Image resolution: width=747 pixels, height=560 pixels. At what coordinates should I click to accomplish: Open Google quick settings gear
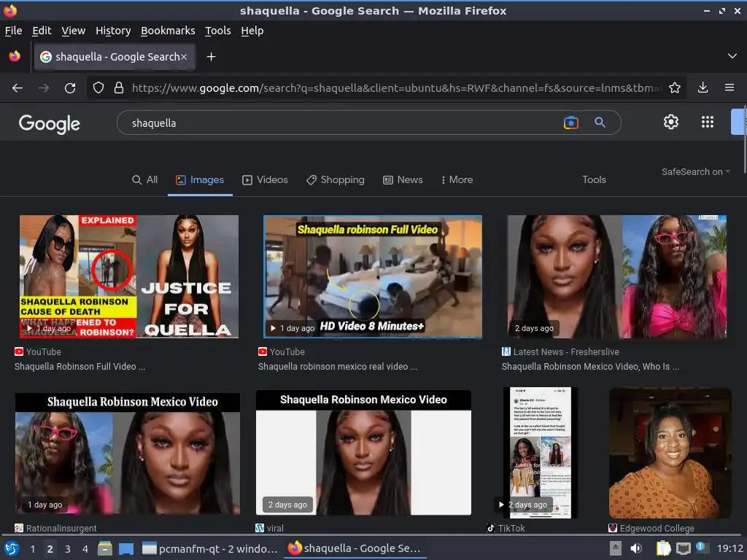[x=671, y=122]
